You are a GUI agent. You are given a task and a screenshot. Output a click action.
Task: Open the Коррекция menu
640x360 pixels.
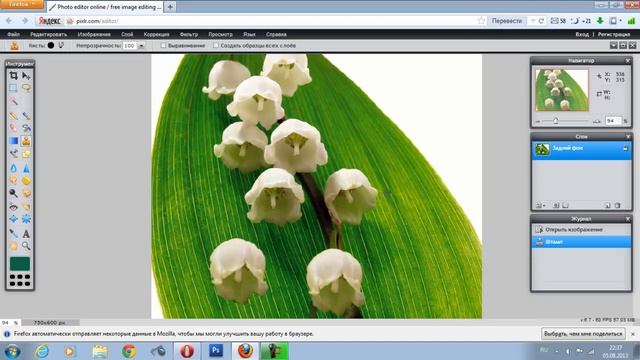click(x=156, y=34)
